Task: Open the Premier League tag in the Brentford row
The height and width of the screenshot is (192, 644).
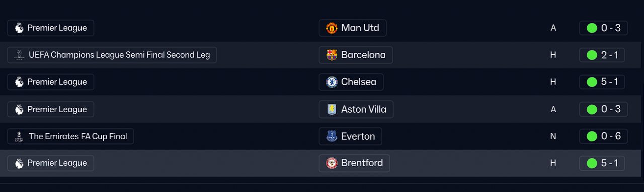Action: pyautogui.click(x=50, y=163)
